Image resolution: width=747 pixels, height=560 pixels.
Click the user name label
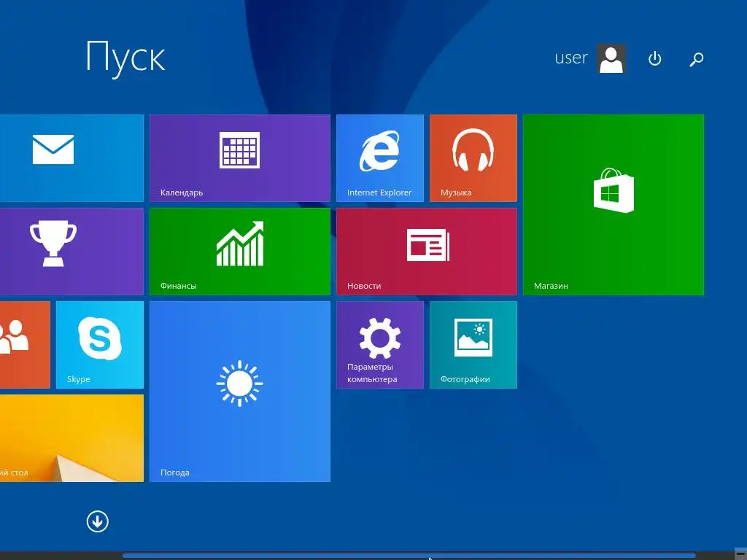tap(570, 58)
